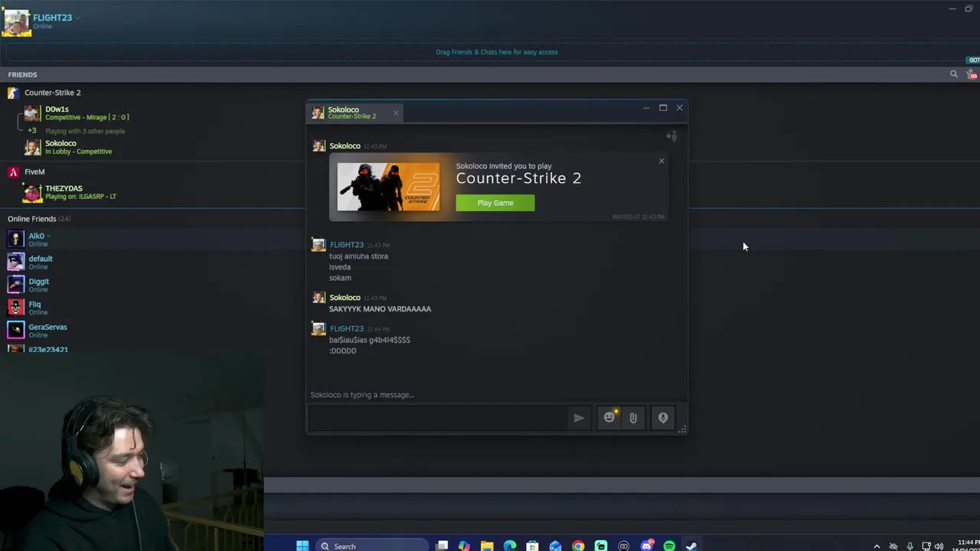Close the Sokoloco chat tab
Image resolution: width=980 pixels, height=551 pixels.
(396, 113)
